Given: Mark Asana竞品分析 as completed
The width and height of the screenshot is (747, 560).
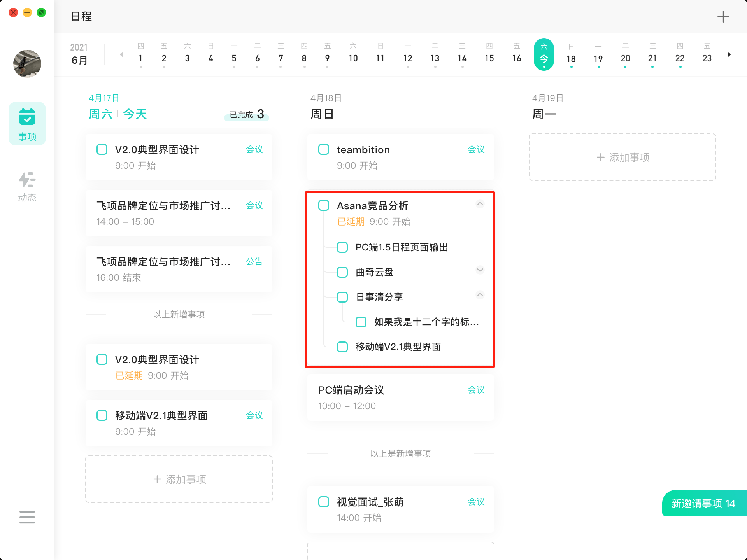Looking at the screenshot, I should pos(324,205).
